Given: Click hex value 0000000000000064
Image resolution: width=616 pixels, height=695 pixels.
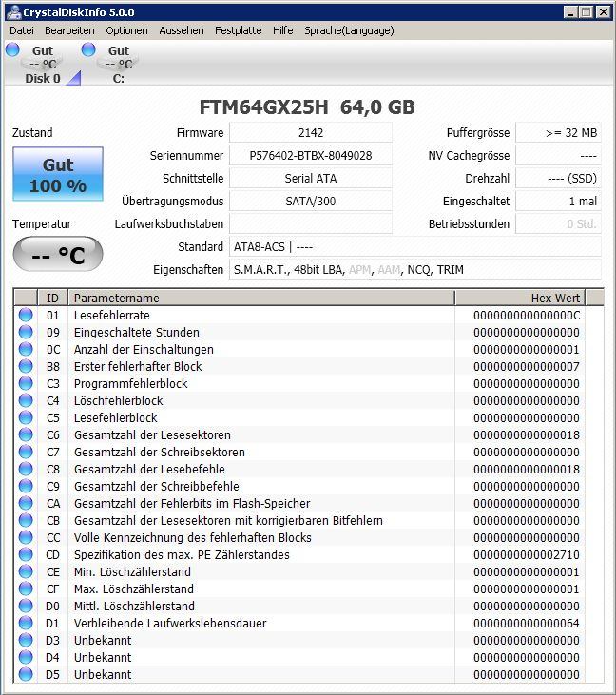Looking at the screenshot, I should tap(527, 623).
